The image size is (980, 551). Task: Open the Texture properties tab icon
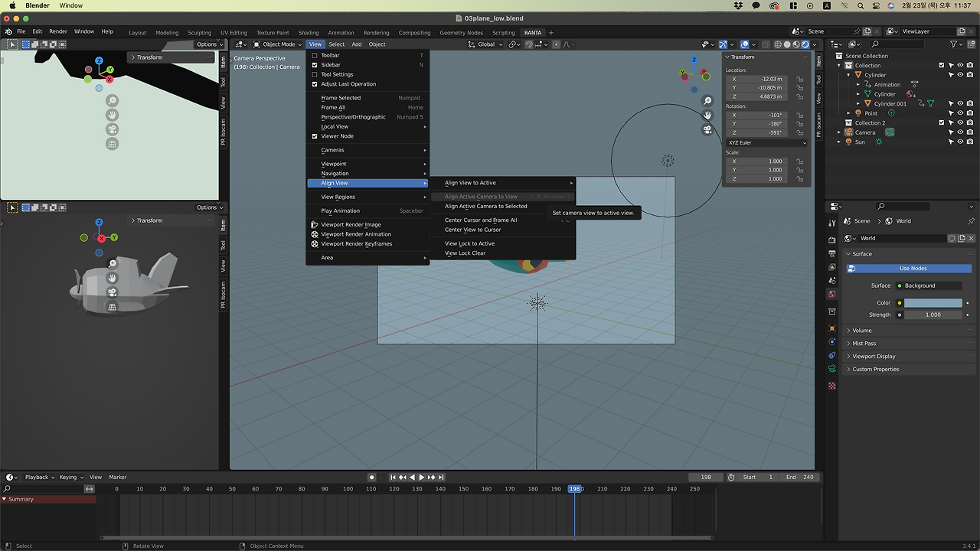[x=832, y=386]
